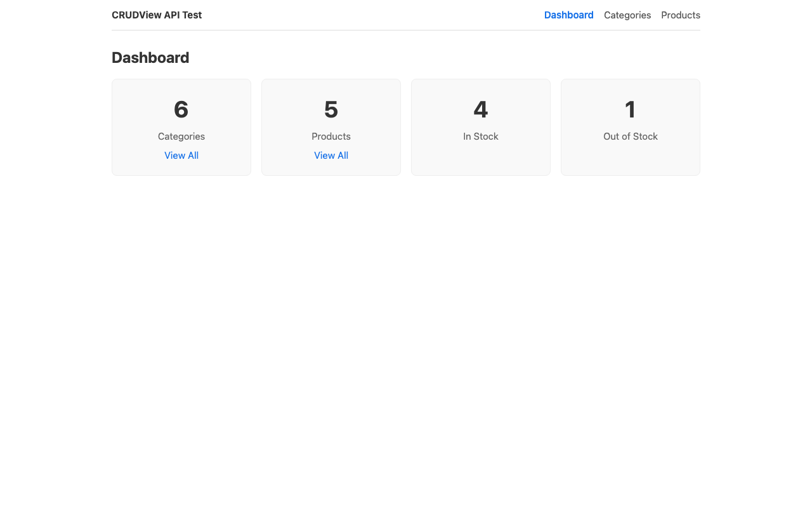Click the Categories label in the first card
812x508 pixels.
[181, 137]
